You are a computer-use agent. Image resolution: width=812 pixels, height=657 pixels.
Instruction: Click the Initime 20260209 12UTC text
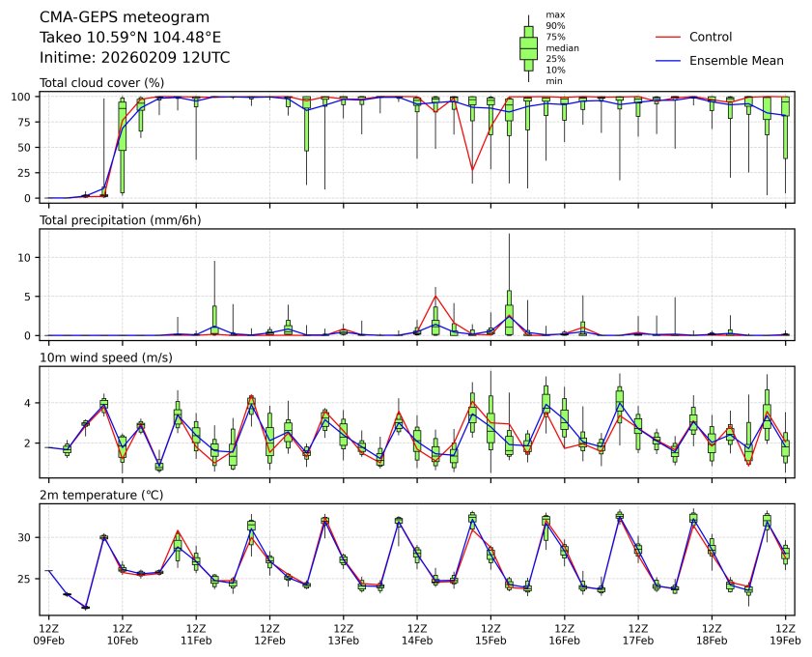point(134,57)
